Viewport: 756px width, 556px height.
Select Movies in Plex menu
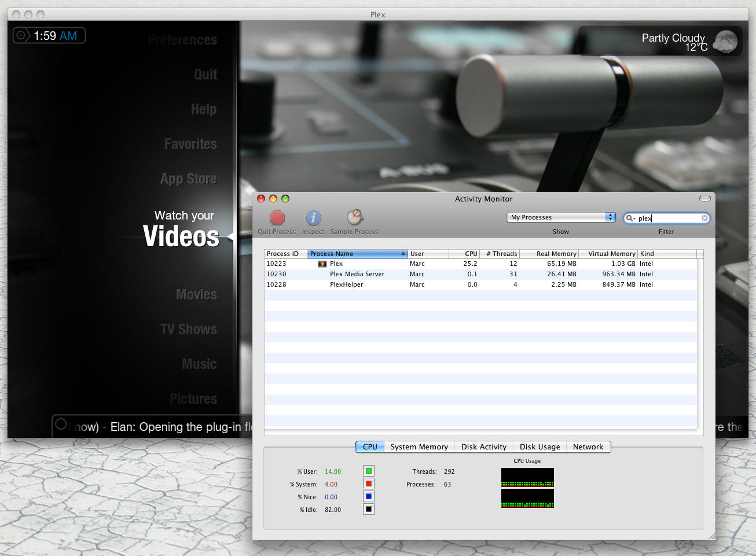coord(196,295)
